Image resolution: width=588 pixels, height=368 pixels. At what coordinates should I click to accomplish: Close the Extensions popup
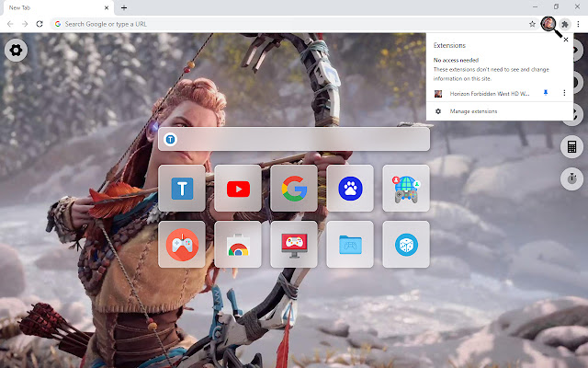(x=566, y=40)
